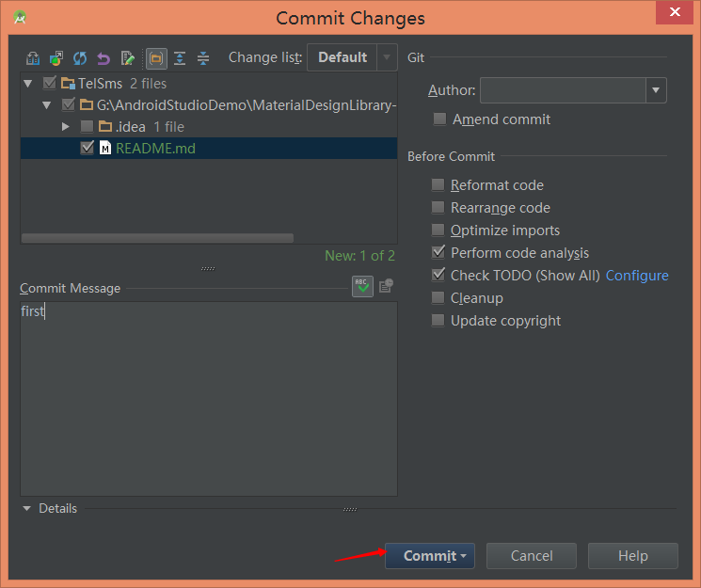Disable Perform code analysis
This screenshot has height=588, width=701.
click(x=438, y=252)
